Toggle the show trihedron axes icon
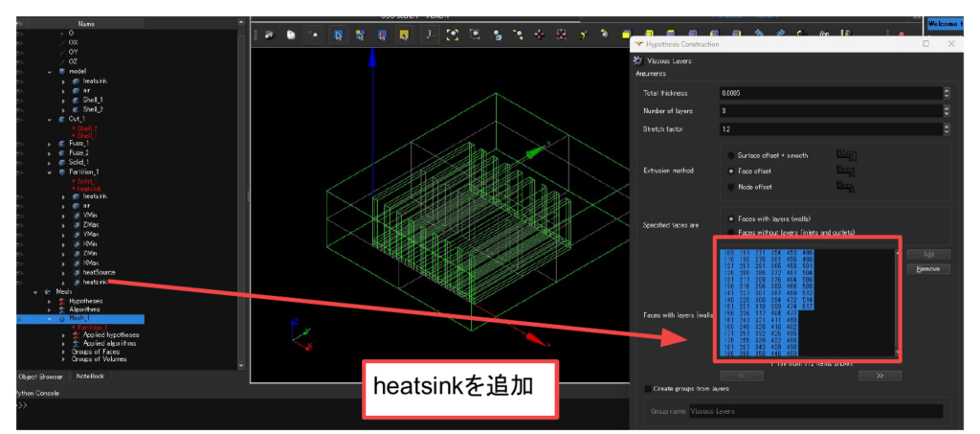The width and height of the screenshot is (980, 434). [x=428, y=35]
